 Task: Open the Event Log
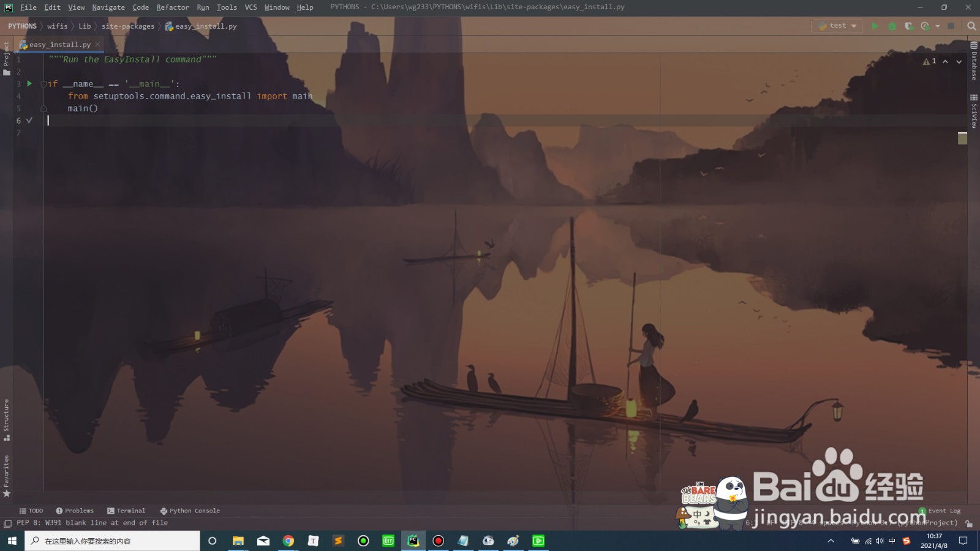point(940,511)
